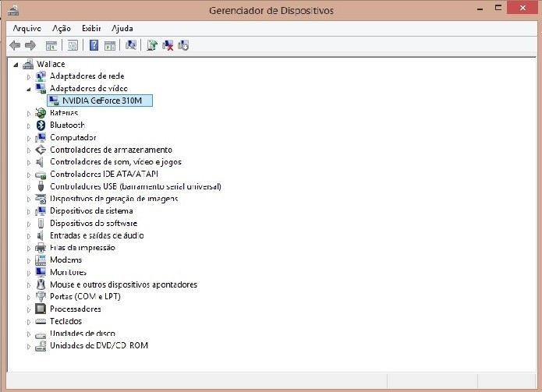Viewport: 542px width, 392px height.
Task: Select NVIDIA GeForce 310M device
Action: (100, 101)
